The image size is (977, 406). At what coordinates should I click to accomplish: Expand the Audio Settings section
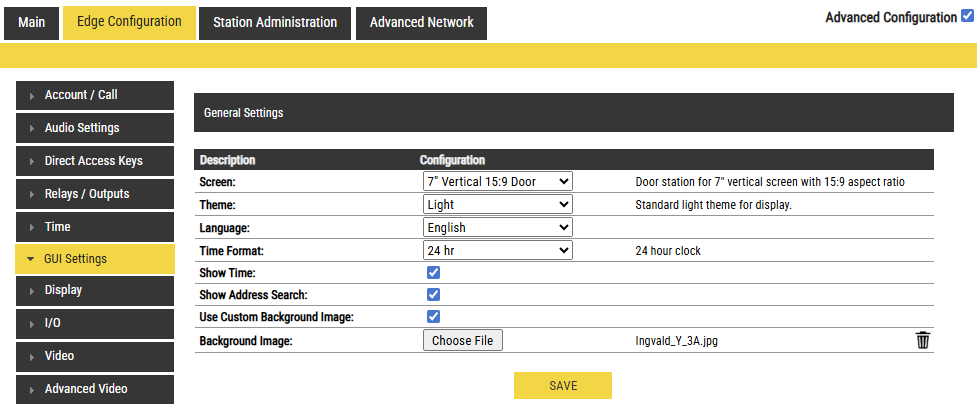(95, 128)
